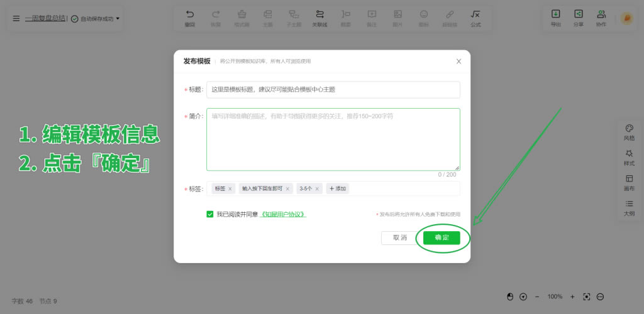Open the 《知犀用户协议》 link

coord(283,214)
